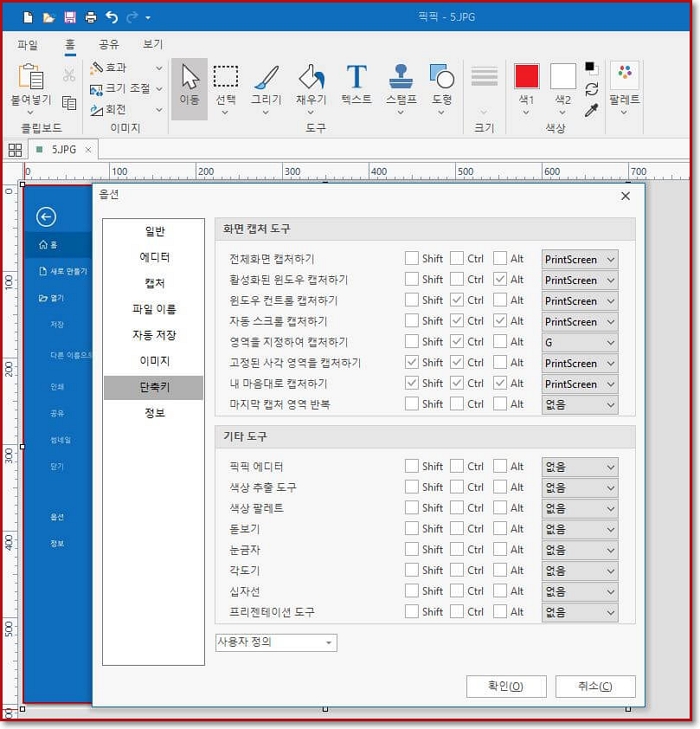Uncheck Ctrl for 윈도우 컨트롤 캡처하기
Image resolution: width=700 pixels, height=729 pixels.
coord(457,300)
